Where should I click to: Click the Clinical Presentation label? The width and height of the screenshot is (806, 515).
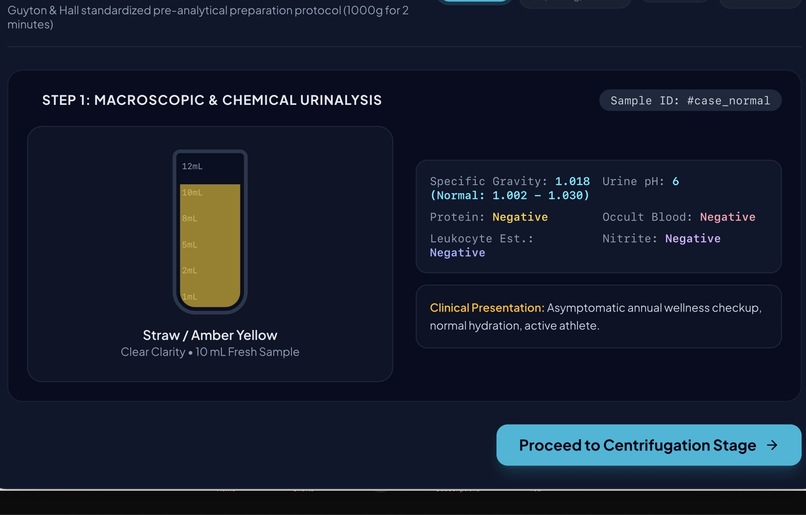[487, 308]
